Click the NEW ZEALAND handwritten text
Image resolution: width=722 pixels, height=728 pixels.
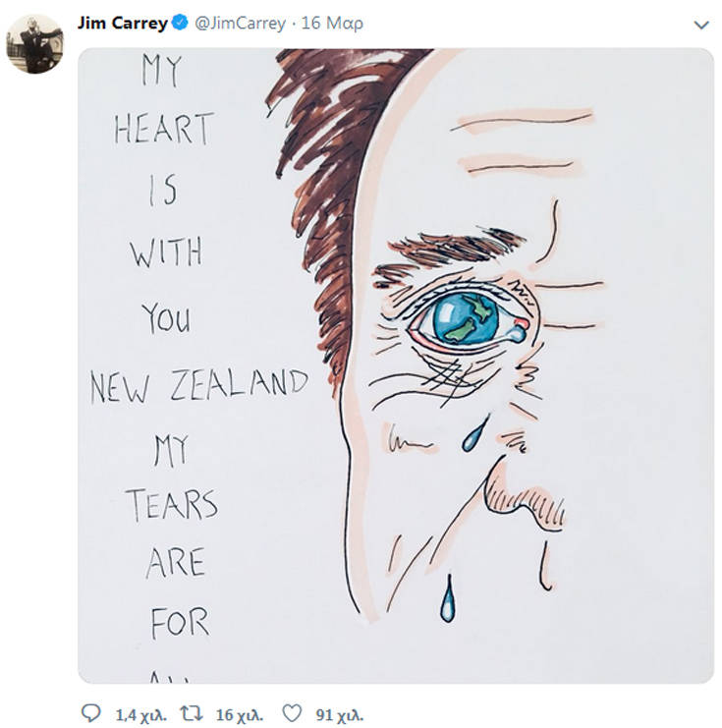pyautogui.click(x=198, y=384)
